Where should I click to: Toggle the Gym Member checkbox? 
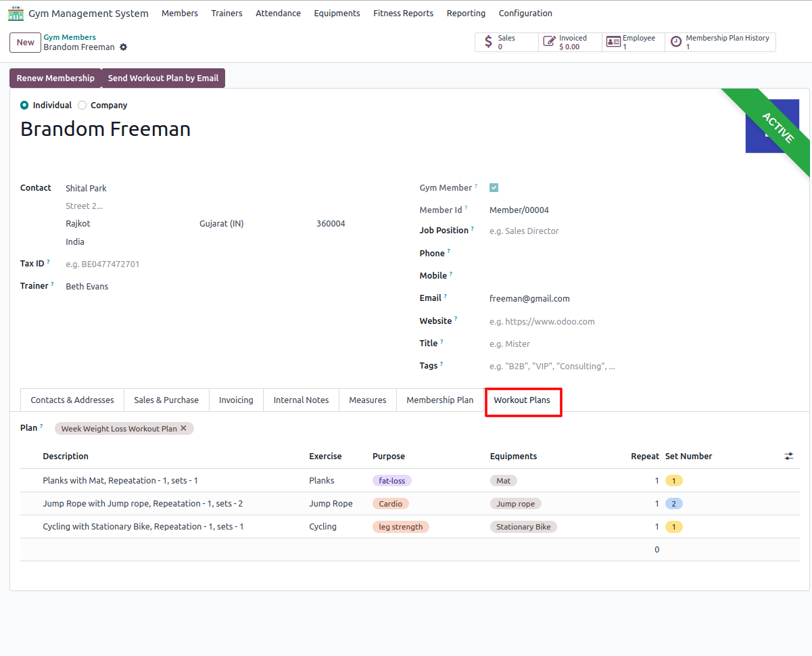pos(494,188)
